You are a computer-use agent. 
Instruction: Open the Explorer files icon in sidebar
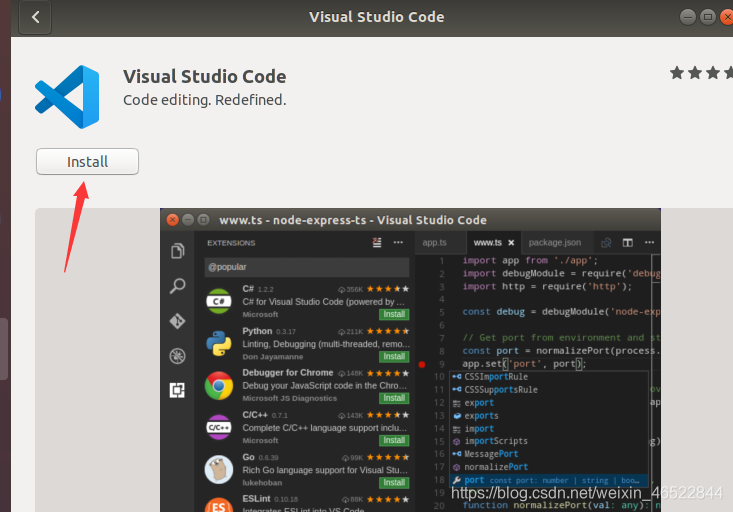coord(178,251)
